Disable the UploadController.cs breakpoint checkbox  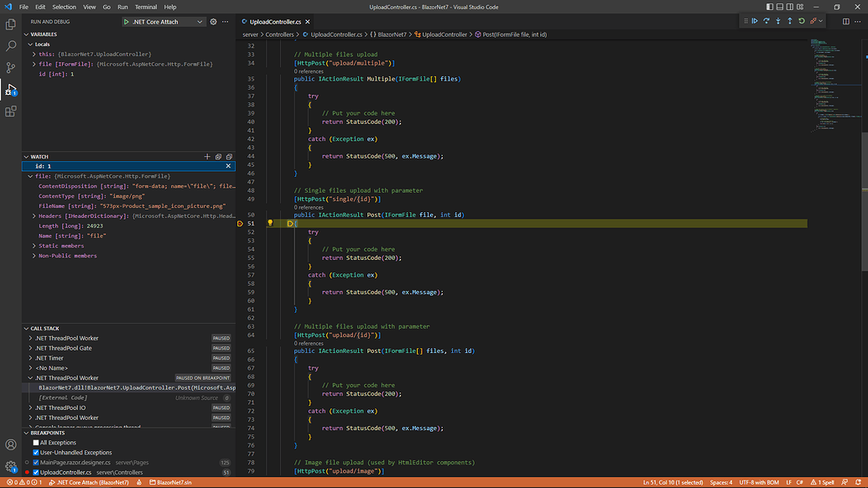point(36,472)
